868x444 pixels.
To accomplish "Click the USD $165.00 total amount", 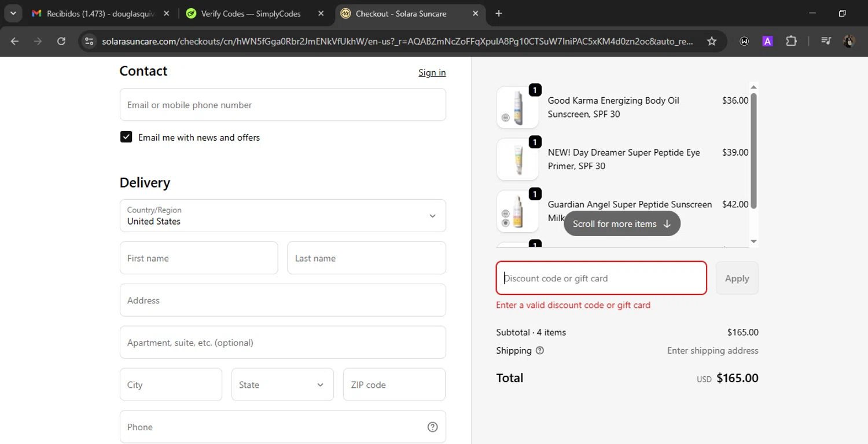I will point(727,379).
